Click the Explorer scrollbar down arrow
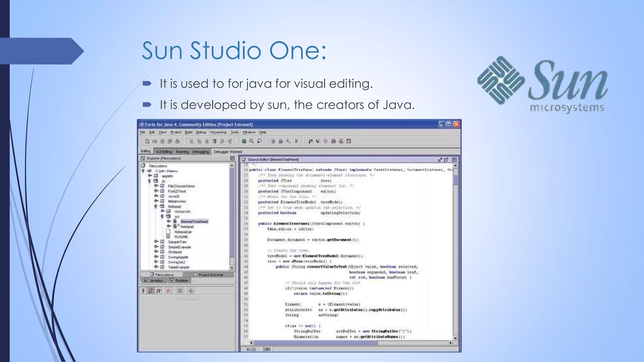 point(232,268)
